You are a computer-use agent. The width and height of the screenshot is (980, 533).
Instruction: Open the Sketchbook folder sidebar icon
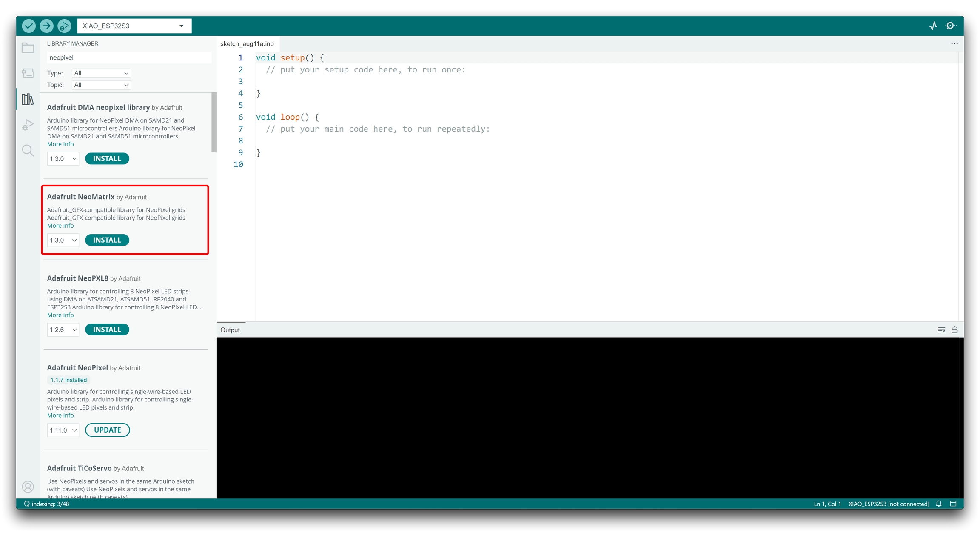(x=28, y=48)
